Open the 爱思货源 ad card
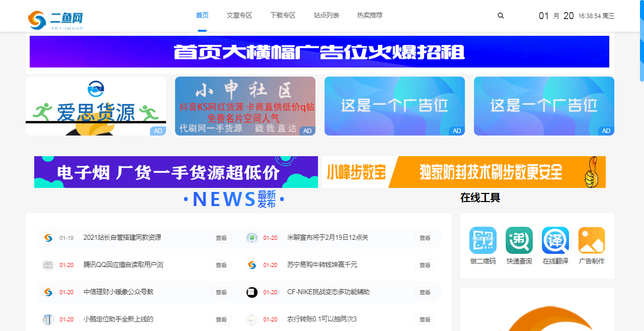This screenshot has height=331, width=644. pos(96,106)
